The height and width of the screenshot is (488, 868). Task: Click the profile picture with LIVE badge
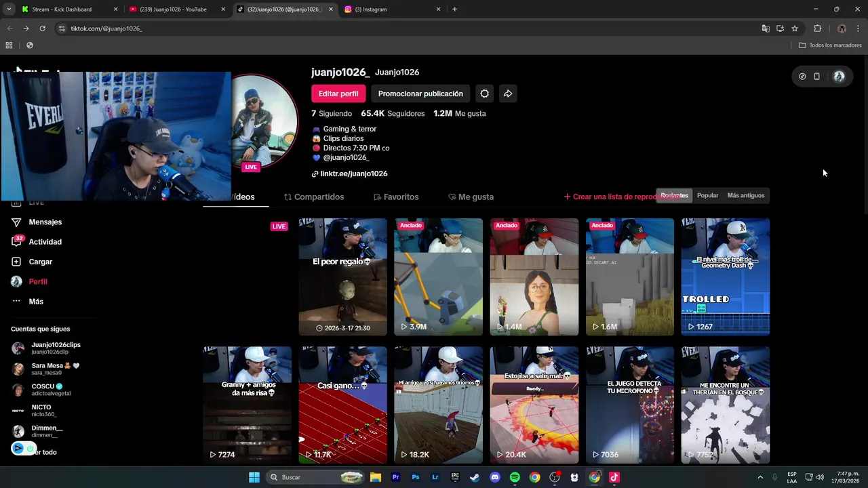click(x=264, y=122)
